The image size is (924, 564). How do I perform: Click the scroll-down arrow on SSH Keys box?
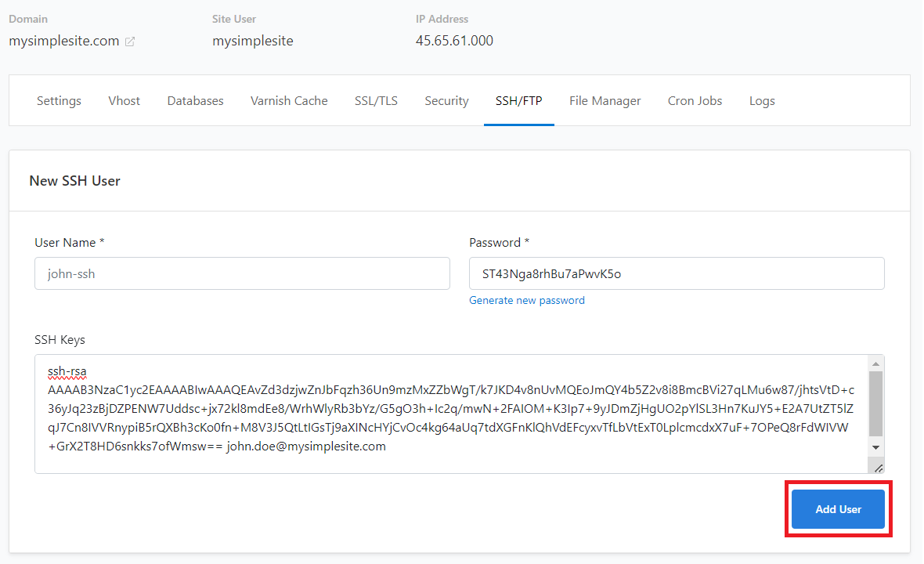876,446
